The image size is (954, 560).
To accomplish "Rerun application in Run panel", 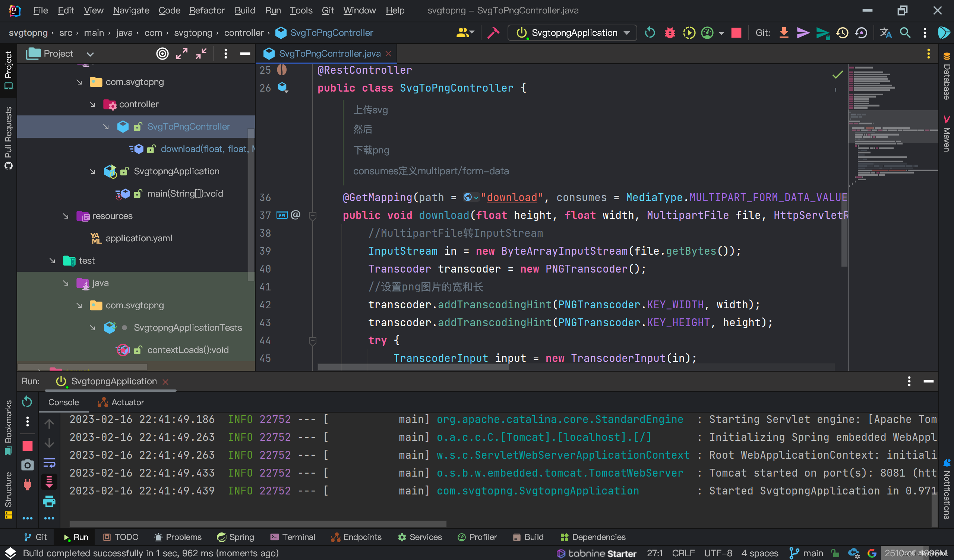I will 27,401.
